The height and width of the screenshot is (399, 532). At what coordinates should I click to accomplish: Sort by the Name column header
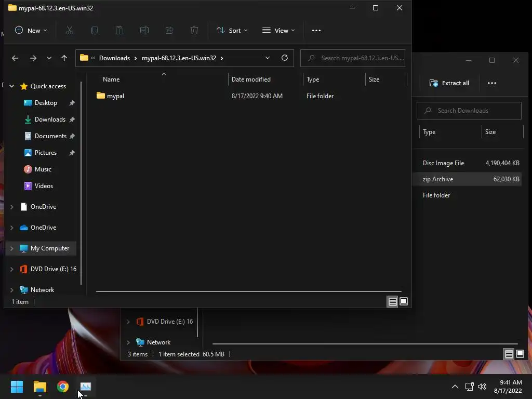click(x=111, y=79)
